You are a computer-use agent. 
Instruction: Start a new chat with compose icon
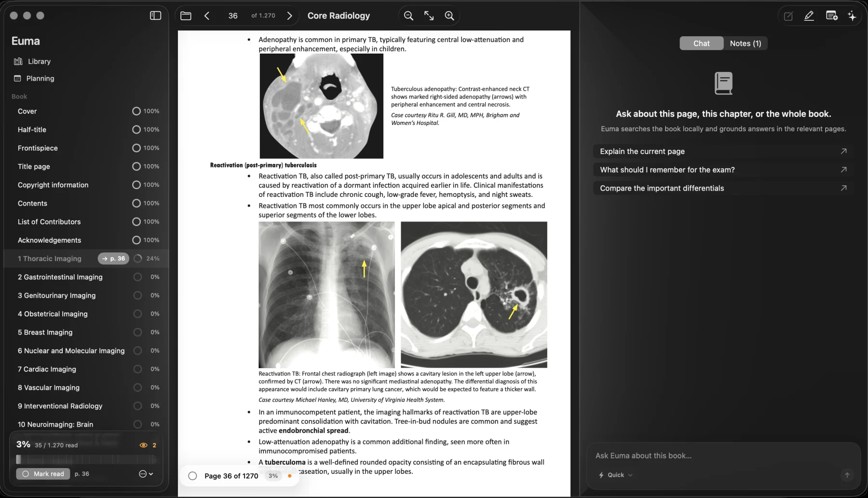tap(788, 16)
